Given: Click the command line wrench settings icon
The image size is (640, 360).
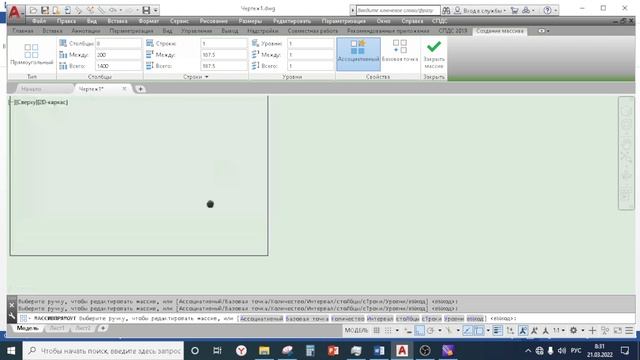Looking at the screenshot, I should pyautogui.click(x=12, y=316).
